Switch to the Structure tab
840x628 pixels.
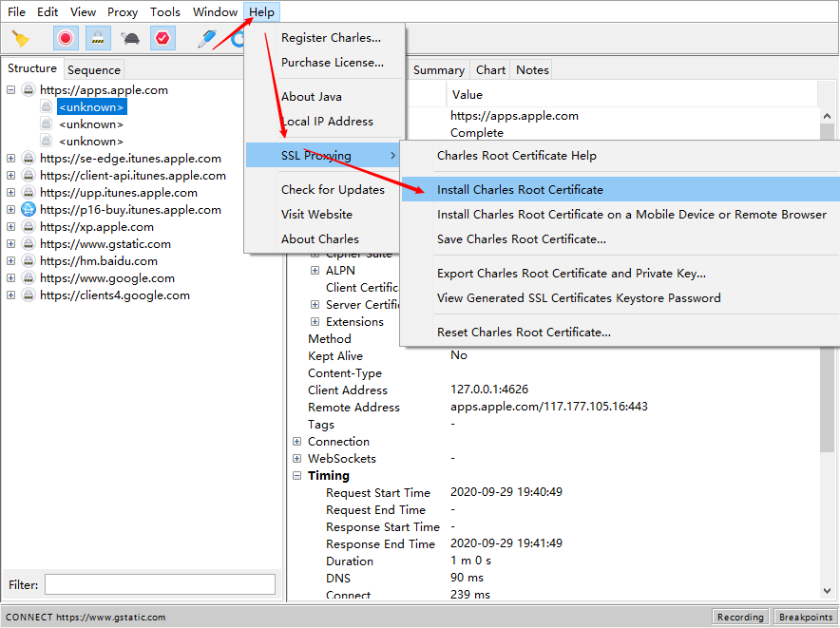[32, 68]
